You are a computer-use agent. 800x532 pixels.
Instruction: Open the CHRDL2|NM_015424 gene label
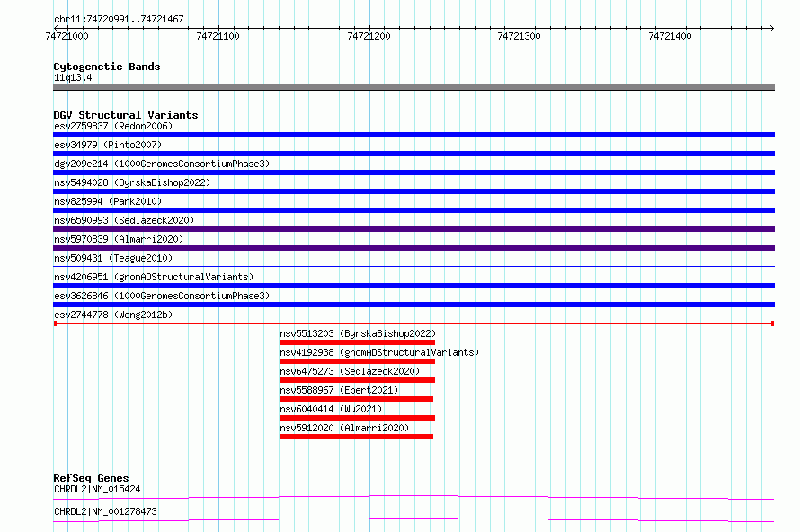pyautogui.click(x=97, y=489)
